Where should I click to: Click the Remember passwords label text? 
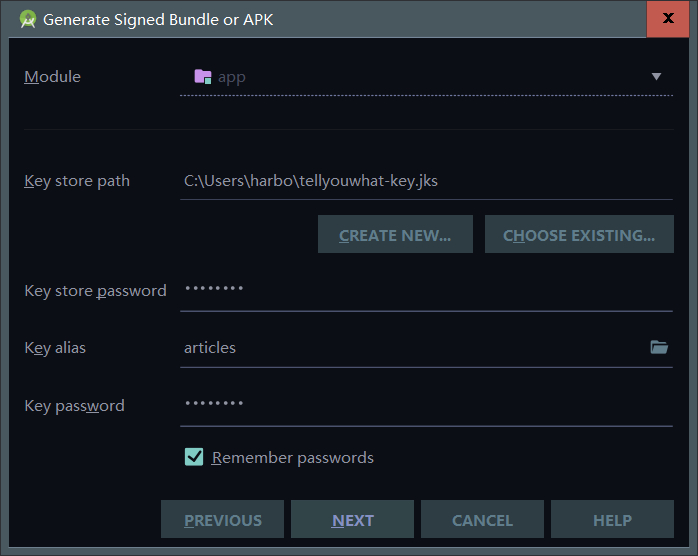click(x=292, y=458)
